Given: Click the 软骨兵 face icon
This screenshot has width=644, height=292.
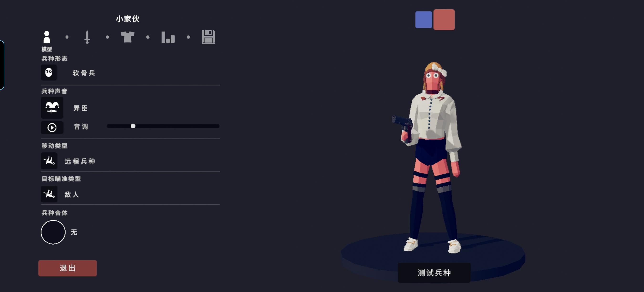Looking at the screenshot, I should (49, 73).
